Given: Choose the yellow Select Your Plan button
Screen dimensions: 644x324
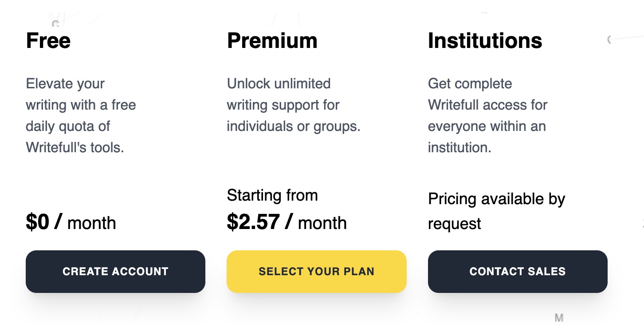Looking at the screenshot, I should tap(317, 272).
